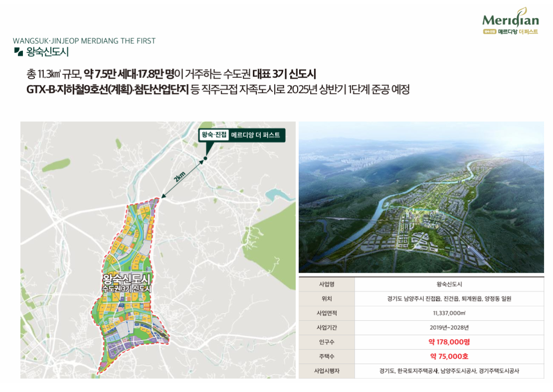Select the '사업면적' table header cell
The image size is (553, 392).
327,313
